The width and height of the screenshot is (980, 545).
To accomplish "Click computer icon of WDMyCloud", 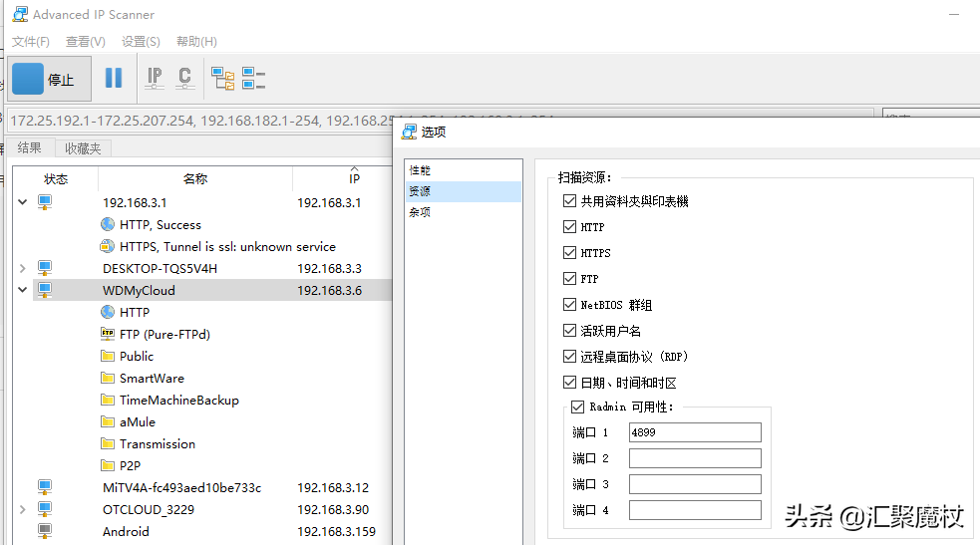I will (x=45, y=290).
